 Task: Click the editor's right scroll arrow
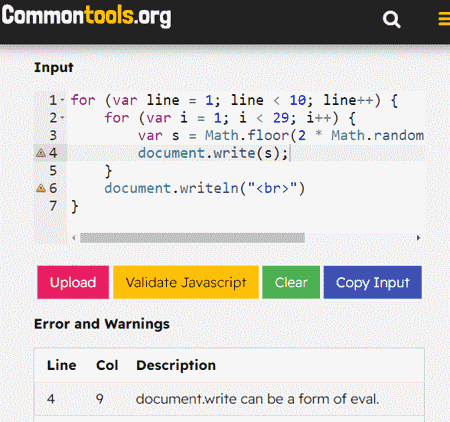tap(418, 238)
